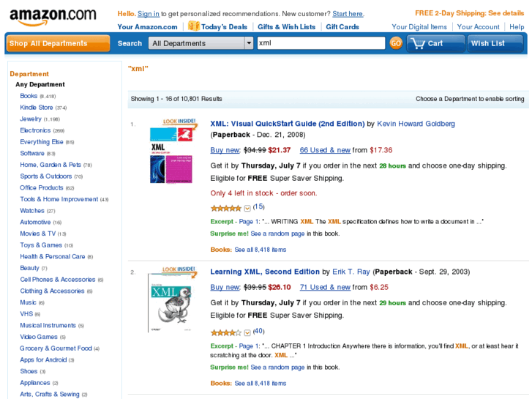Focus the search box containing xml
532x399 pixels.
coord(321,43)
